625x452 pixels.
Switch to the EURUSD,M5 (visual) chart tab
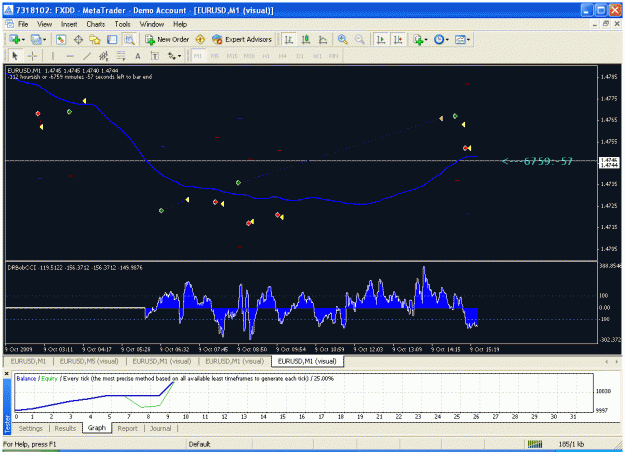pos(89,361)
